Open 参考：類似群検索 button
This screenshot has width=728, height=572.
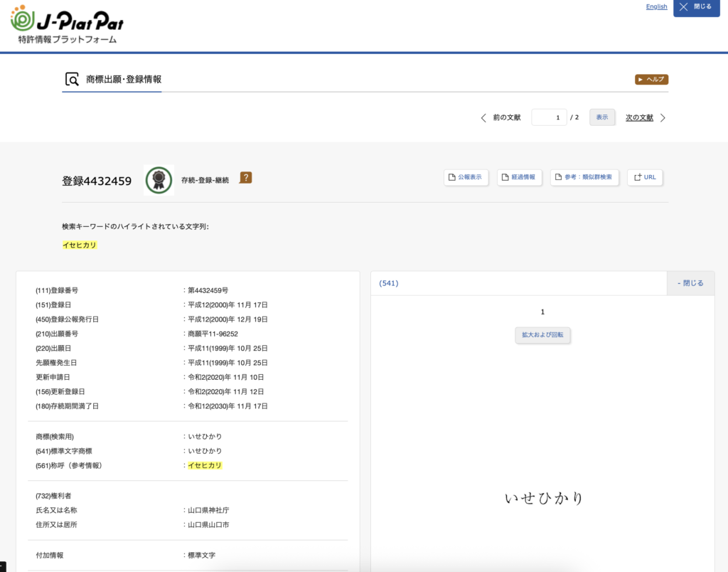[x=584, y=177]
